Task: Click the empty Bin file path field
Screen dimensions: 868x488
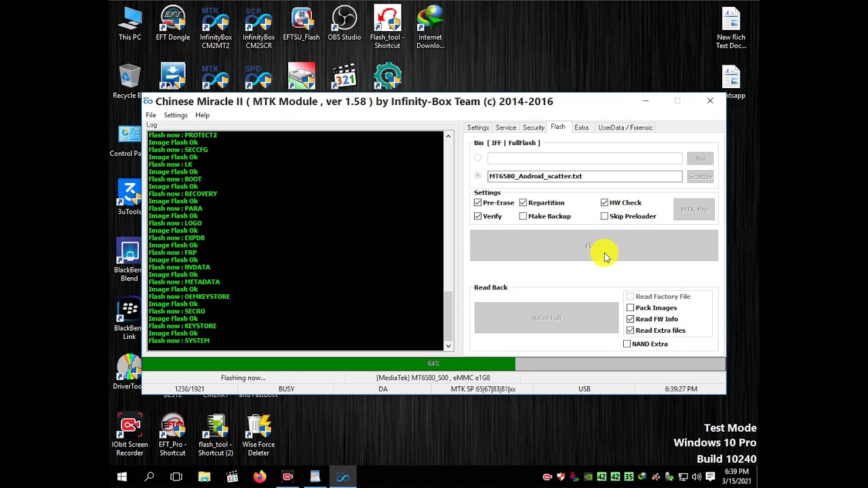Action: tap(585, 159)
